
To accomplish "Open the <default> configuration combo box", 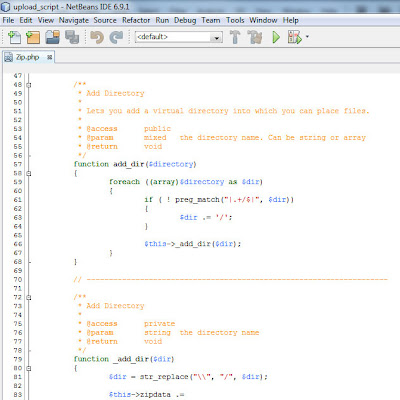I will [179, 37].
